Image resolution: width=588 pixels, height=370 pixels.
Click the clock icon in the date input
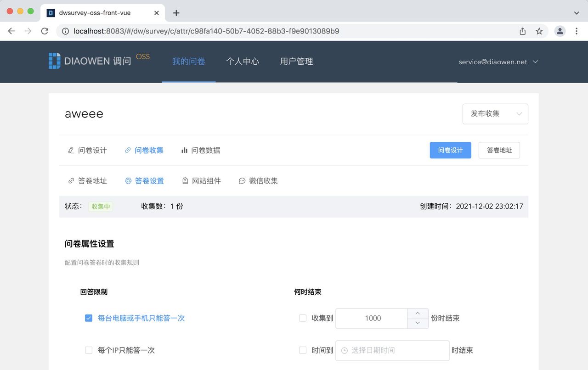(x=345, y=350)
